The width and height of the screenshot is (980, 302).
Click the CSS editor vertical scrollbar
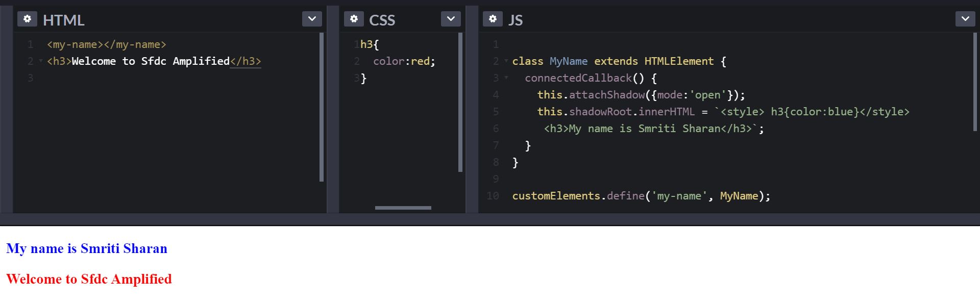460,102
